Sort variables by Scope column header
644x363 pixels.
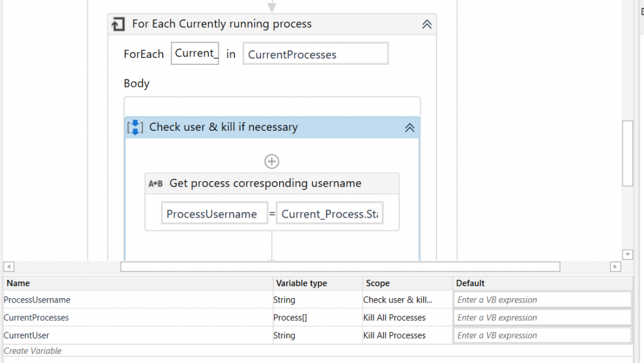(x=408, y=283)
